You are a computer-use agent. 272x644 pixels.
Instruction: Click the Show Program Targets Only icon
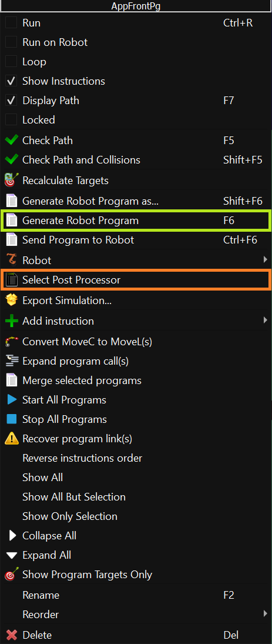12,574
